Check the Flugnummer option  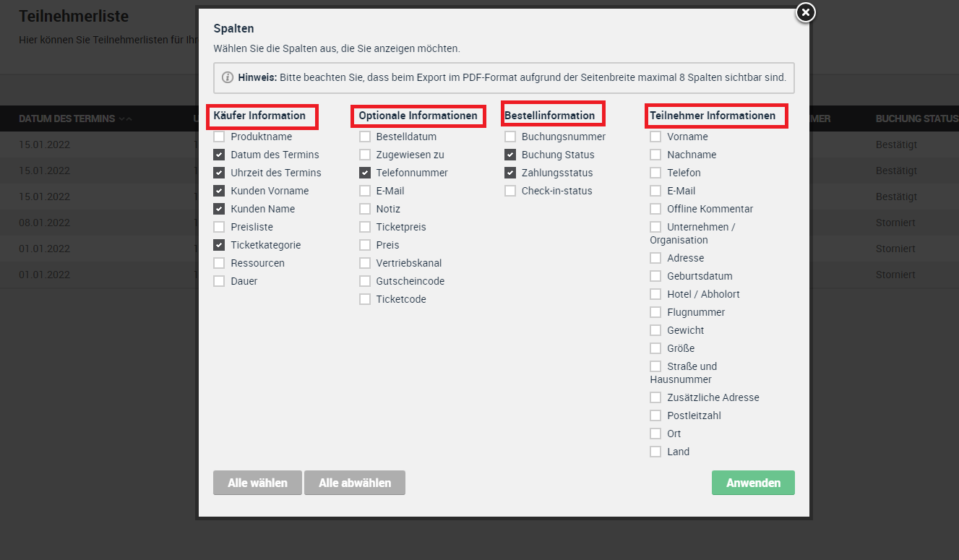click(655, 312)
